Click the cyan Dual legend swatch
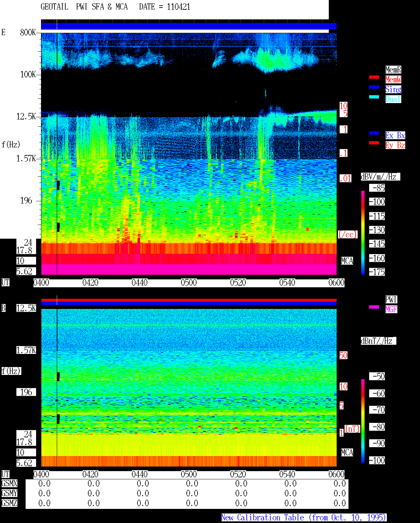 click(x=374, y=97)
